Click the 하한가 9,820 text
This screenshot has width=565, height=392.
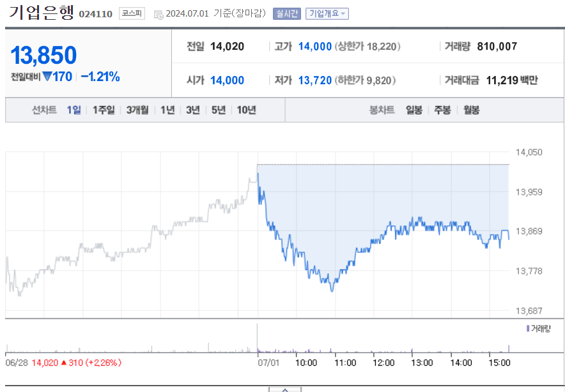(365, 80)
